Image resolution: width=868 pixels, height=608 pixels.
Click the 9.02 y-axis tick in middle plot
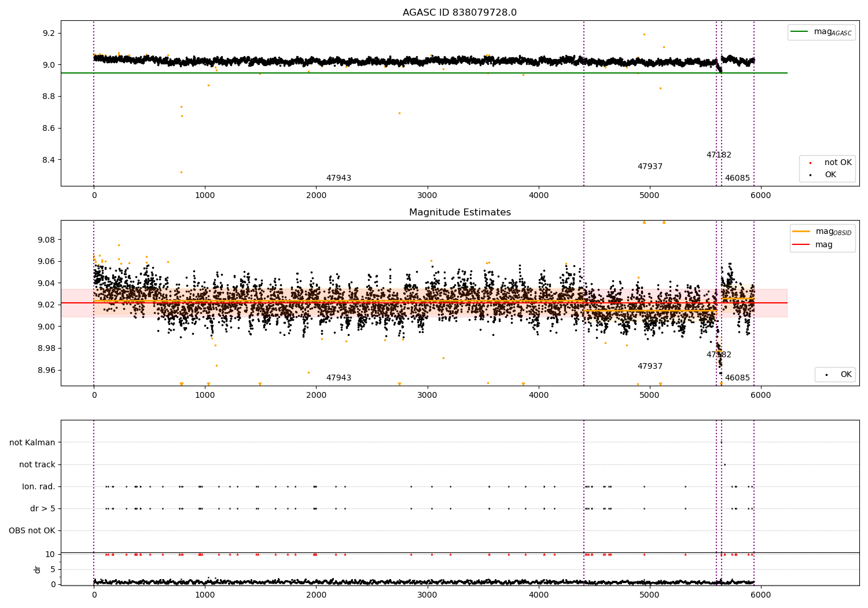[x=46, y=305]
